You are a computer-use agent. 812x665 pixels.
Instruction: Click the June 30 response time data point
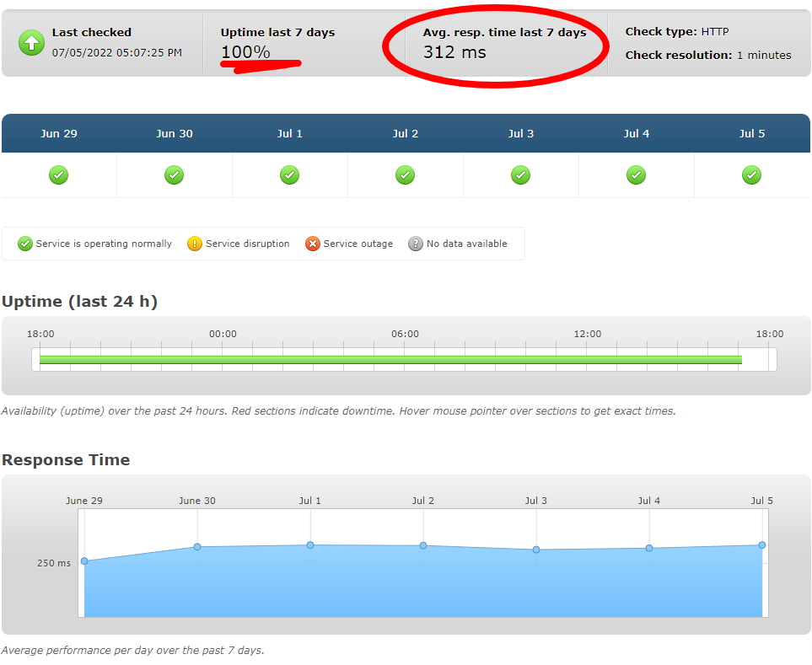tap(197, 546)
